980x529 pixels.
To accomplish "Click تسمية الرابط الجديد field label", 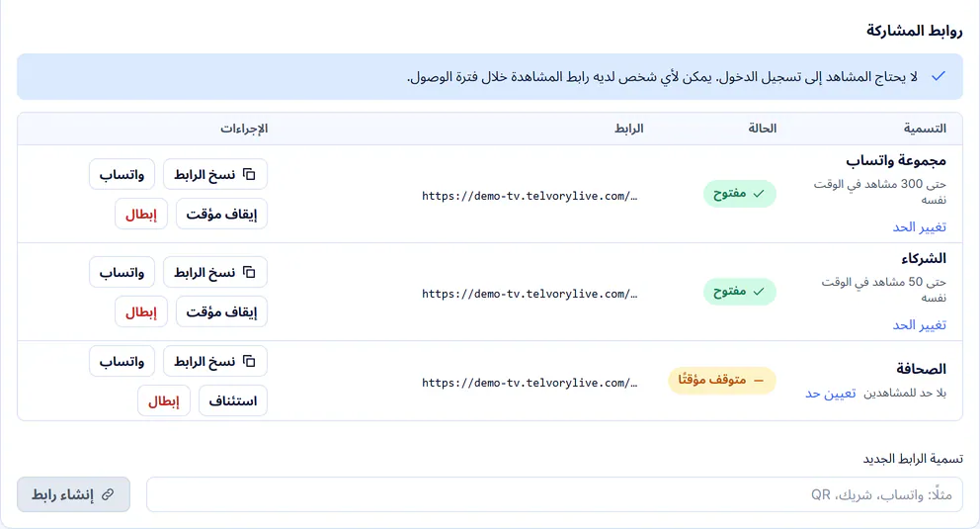I will tap(913, 460).
